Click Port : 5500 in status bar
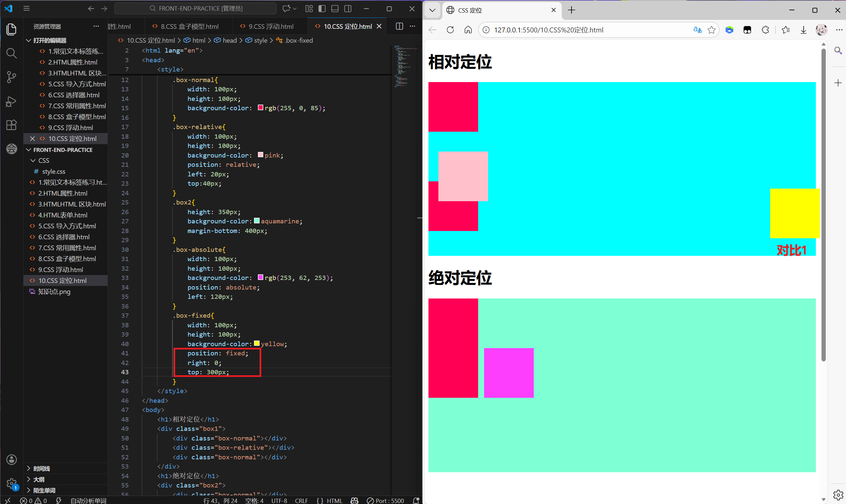The height and width of the screenshot is (504, 846). click(x=386, y=500)
